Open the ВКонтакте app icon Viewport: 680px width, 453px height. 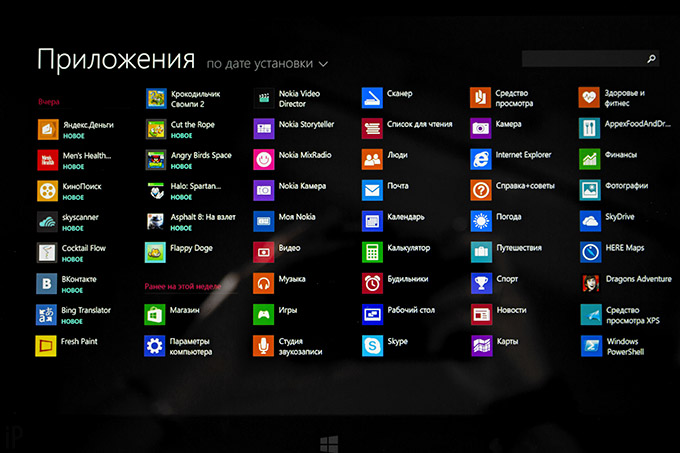tap(46, 284)
